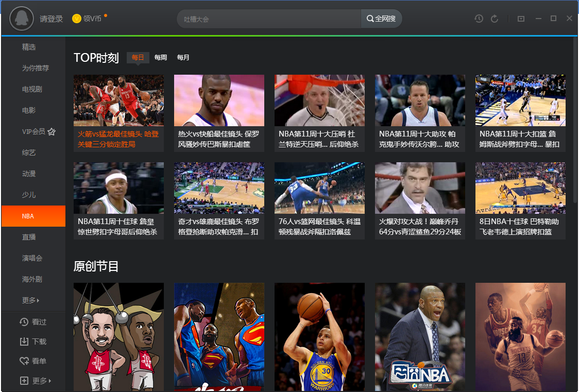Screen dimensions: 579x392
Task: Switch TOP时刻 ranking to 每月
Action: coord(183,58)
